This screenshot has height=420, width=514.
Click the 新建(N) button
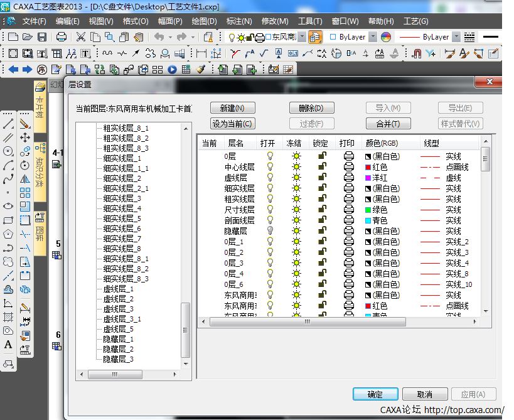coord(232,108)
